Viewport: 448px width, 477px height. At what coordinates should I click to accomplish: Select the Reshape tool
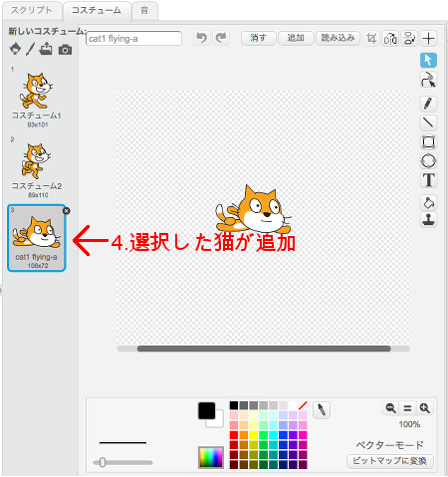pyautogui.click(x=428, y=80)
